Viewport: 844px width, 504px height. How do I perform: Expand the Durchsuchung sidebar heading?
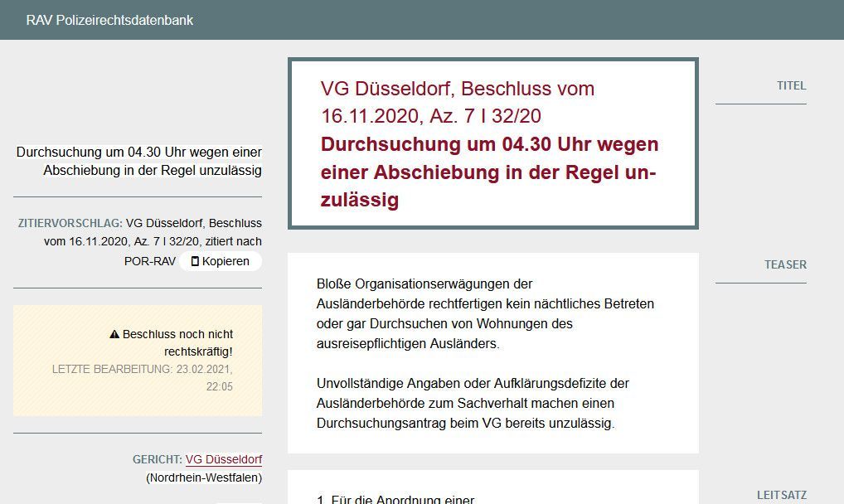(x=139, y=162)
